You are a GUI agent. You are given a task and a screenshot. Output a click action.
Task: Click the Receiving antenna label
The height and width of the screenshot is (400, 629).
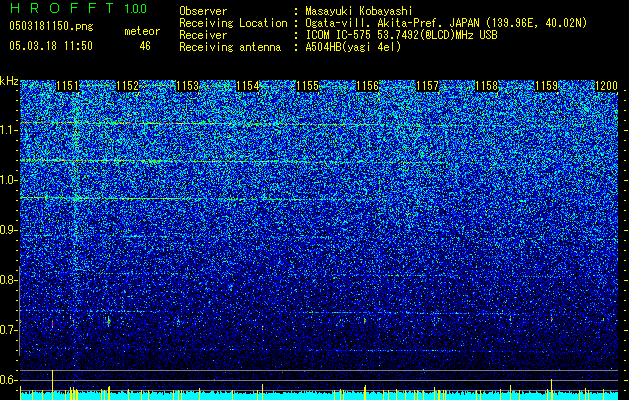pyautogui.click(x=230, y=47)
